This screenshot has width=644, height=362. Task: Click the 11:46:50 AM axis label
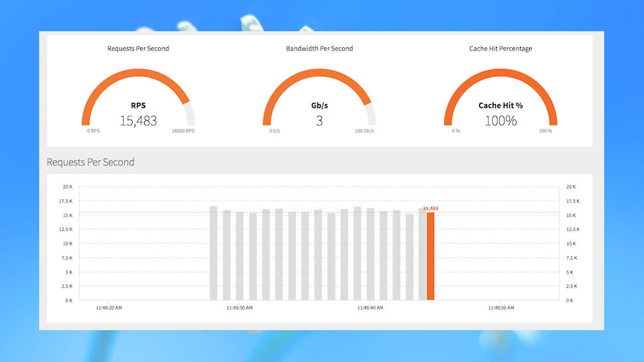(501, 308)
